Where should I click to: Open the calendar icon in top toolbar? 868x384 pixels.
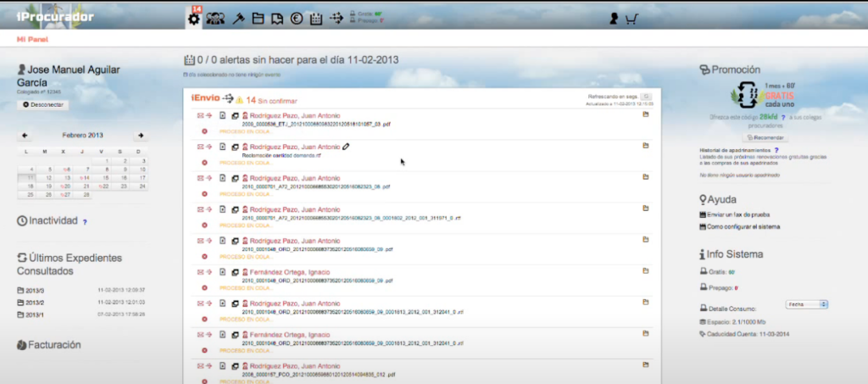(315, 19)
